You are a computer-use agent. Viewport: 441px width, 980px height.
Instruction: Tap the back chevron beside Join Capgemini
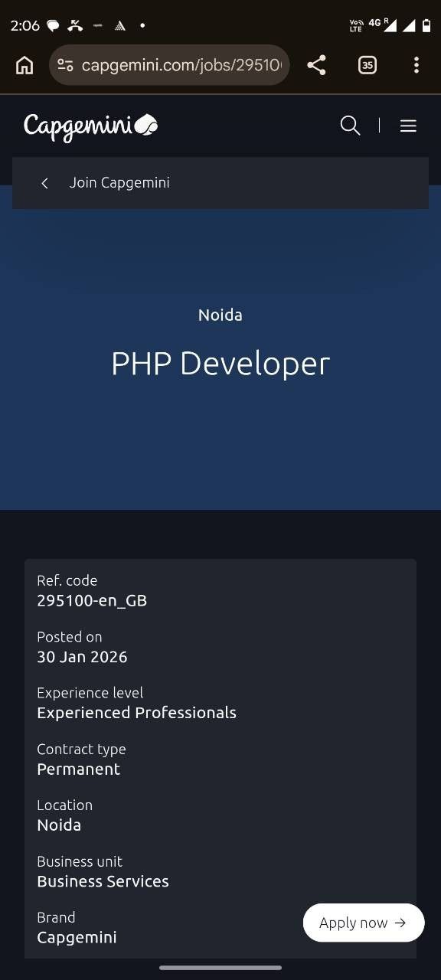pyautogui.click(x=44, y=183)
